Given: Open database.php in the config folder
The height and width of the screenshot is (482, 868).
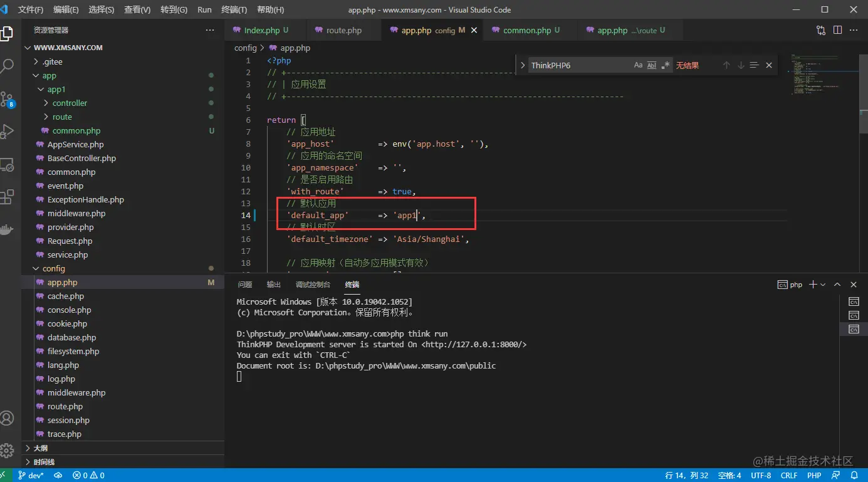Looking at the screenshot, I should (x=71, y=337).
